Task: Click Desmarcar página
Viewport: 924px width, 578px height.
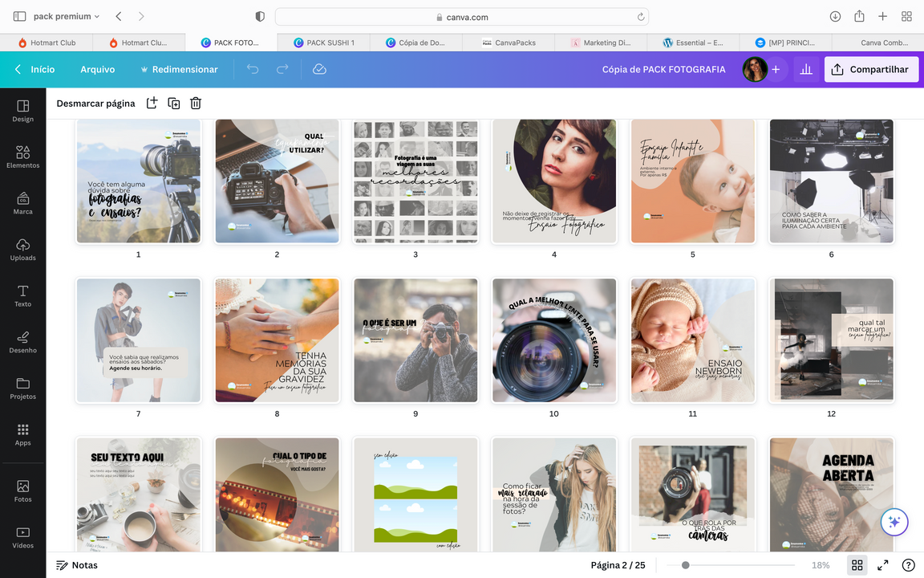Action: coord(95,104)
